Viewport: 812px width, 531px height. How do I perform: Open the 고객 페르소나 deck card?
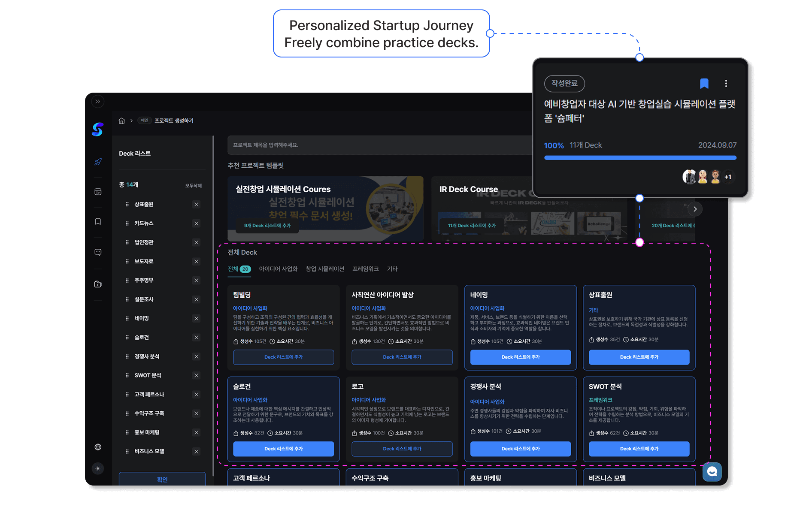click(283, 477)
